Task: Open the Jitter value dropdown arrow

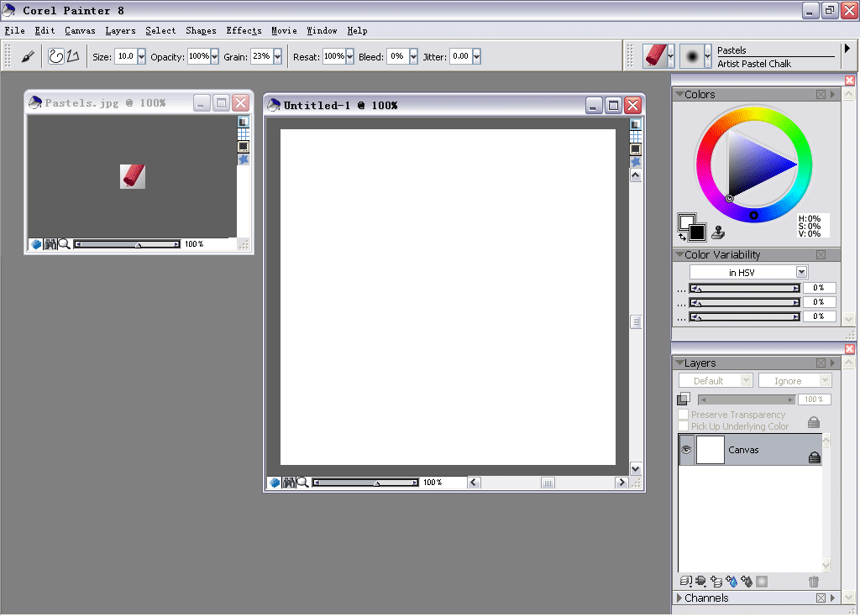Action: click(477, 56)
